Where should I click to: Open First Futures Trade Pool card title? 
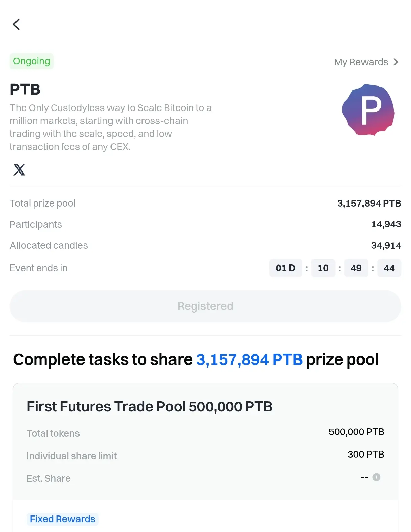point(150,407)
